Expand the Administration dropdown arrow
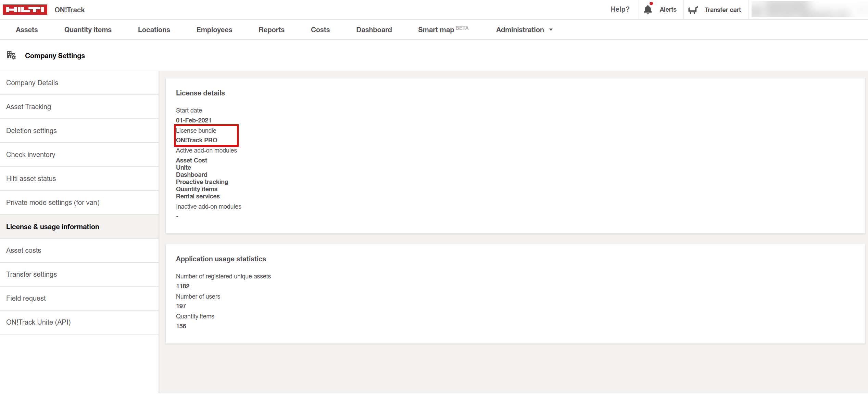Viewport: 868px width, 419px height. (x=551, y=30)
